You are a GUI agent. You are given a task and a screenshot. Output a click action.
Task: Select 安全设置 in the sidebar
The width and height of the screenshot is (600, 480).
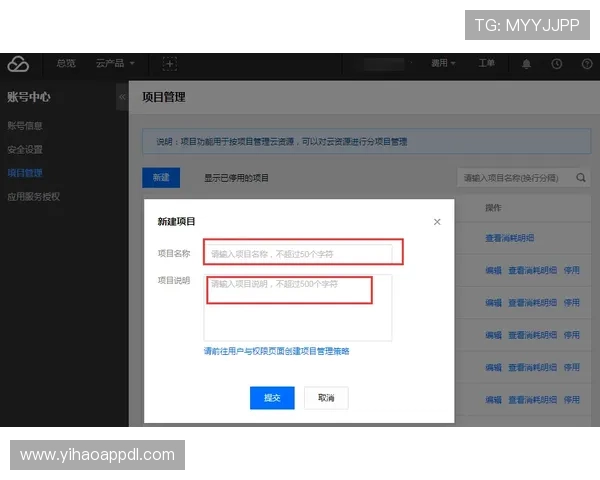(25, 149)
